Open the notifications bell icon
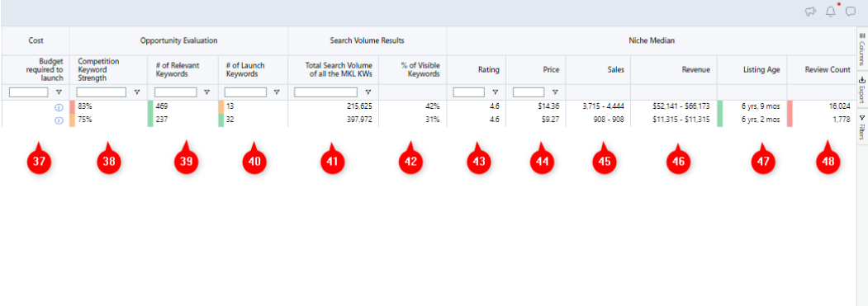The width and height of the screenshot is (868, 306). pos(830,11)
